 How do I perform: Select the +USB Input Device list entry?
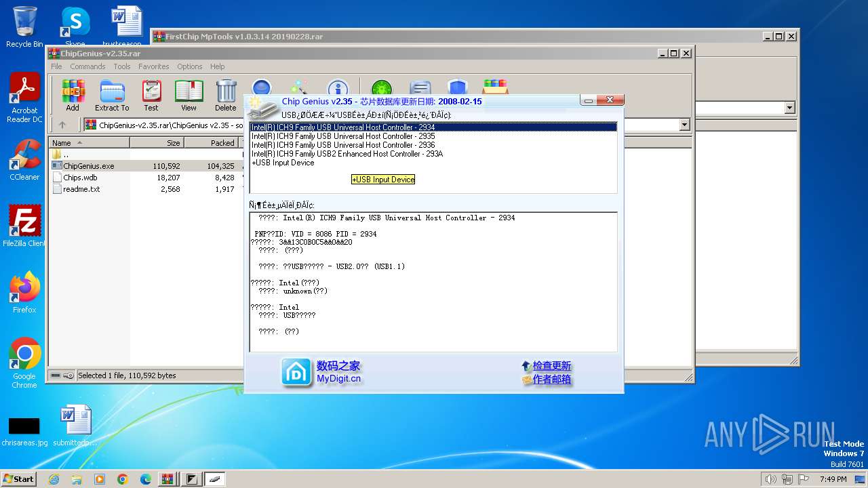coord(433,163)
